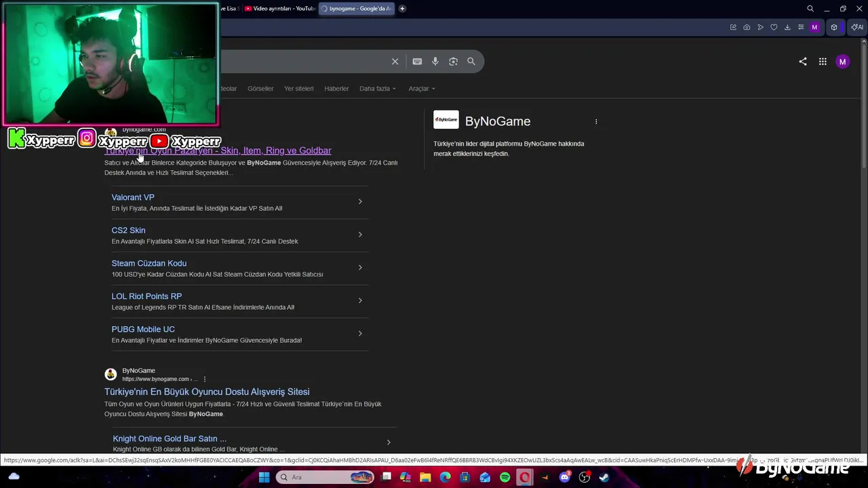The width and height of the screenshot is (868, 488).
Task: Open Türkiye'nin Oyun Pazaryeri sponsored result
Action: pyautogui.click(x=218, y=150)
